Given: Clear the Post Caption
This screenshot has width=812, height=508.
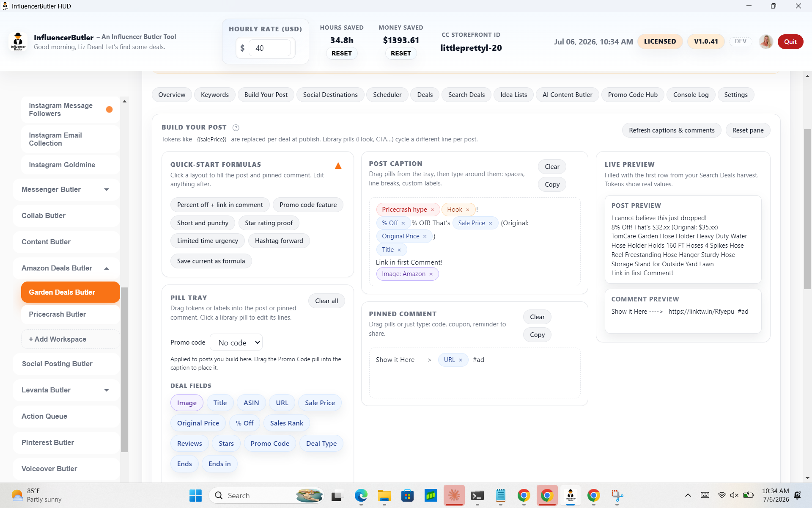Looking at the screenshot, I should pos(552,167).
